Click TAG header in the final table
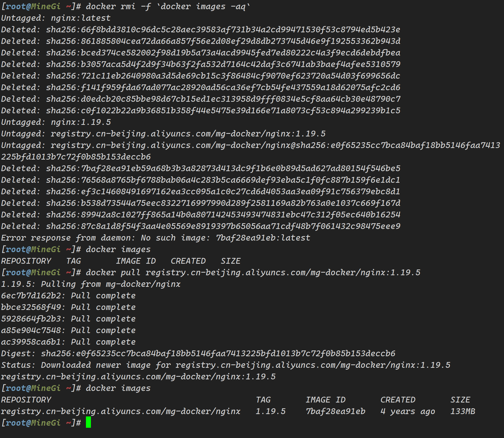This screenshot has width=504, height=438. tap(263, 400)
